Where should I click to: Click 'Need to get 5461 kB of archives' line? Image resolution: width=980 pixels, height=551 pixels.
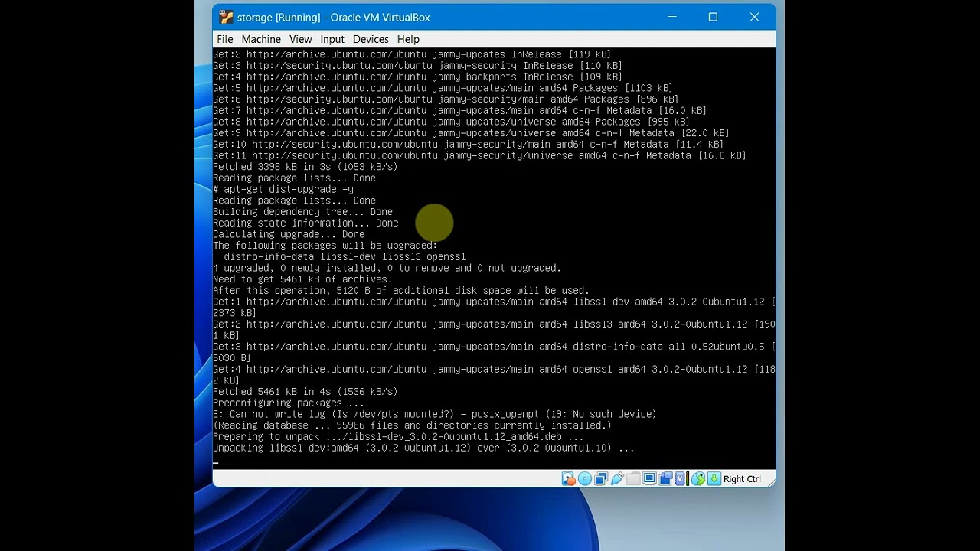302,279
